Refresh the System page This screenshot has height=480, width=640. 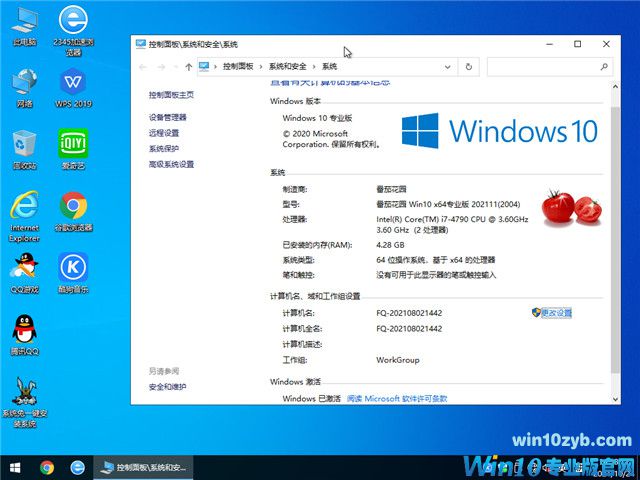pyautogui.click(x=469, y=67)
